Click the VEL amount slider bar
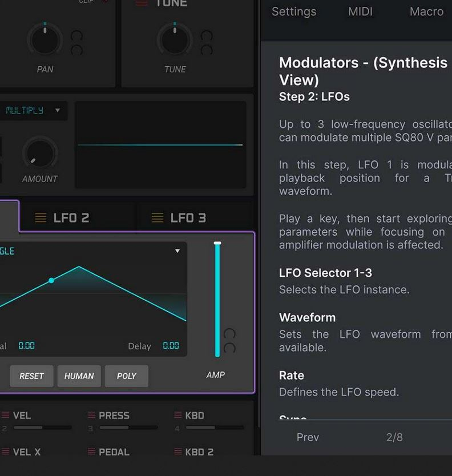The image size is (452, 476). click(42, 427)
